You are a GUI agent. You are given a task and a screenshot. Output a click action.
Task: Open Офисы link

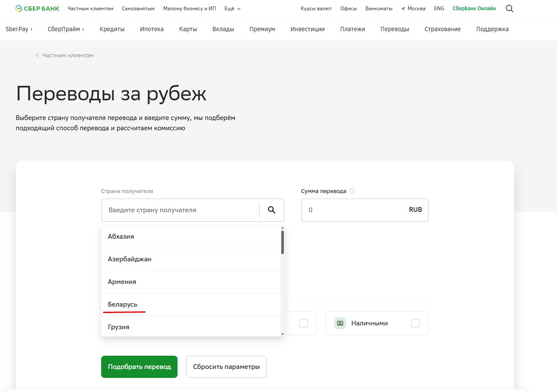point(349,9)
